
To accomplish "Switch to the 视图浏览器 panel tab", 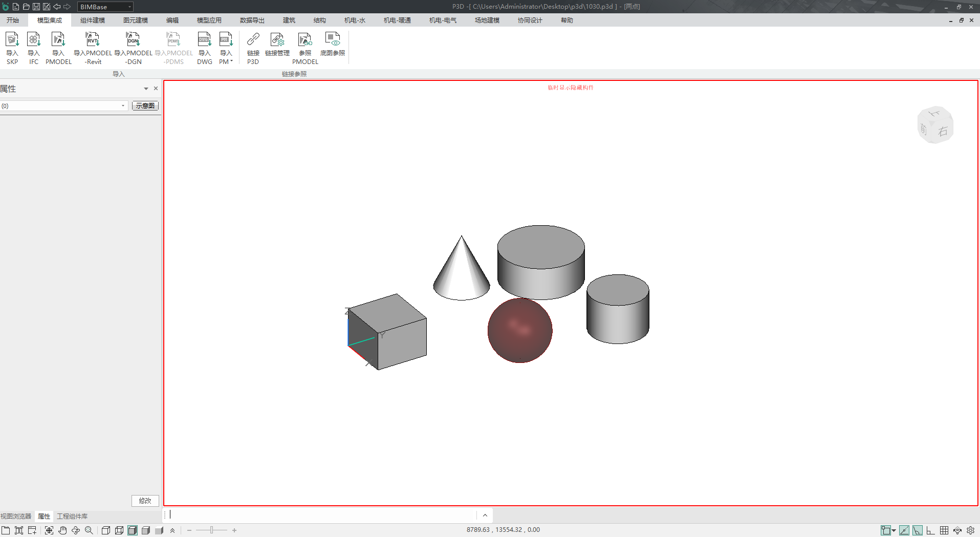I will (x=16, y=516).
